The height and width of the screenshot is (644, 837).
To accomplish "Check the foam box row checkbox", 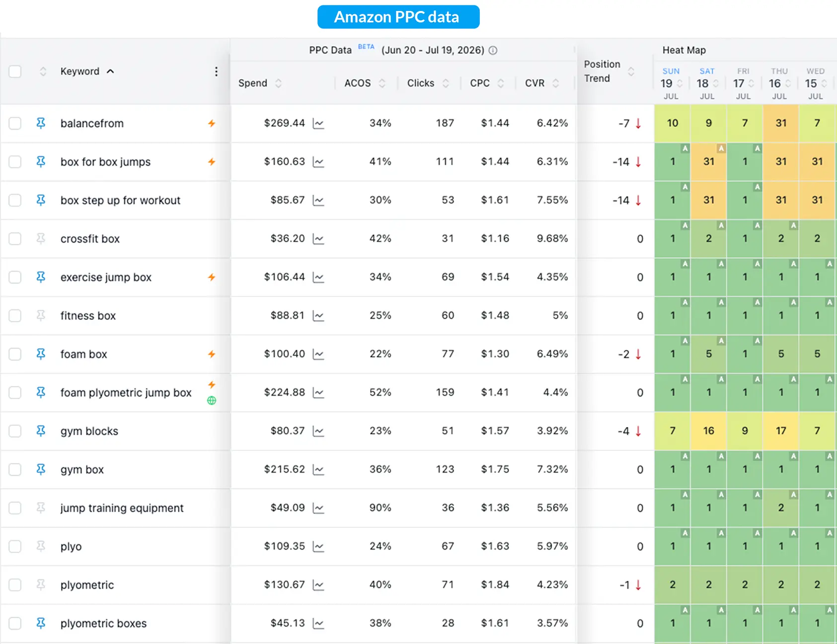I will tap(15, 354).
